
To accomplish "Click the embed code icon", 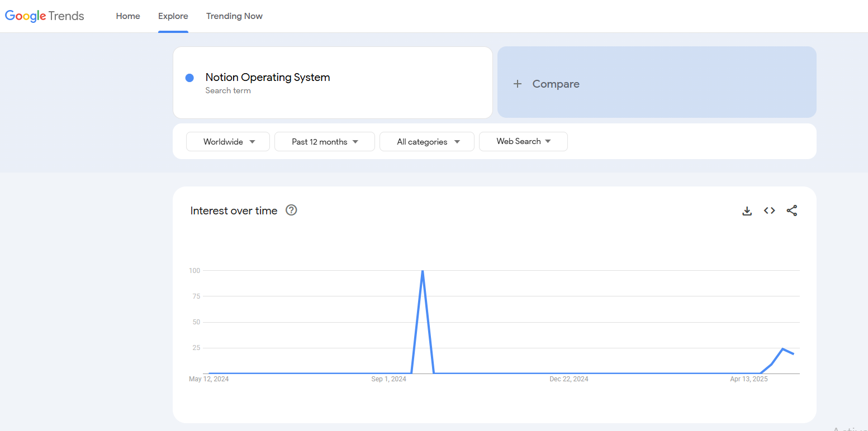I will point(770,210).
